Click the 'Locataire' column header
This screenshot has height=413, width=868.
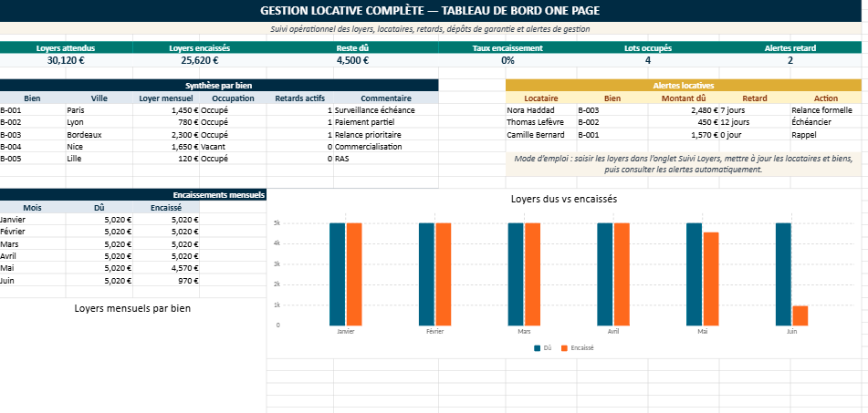[541, 98]
